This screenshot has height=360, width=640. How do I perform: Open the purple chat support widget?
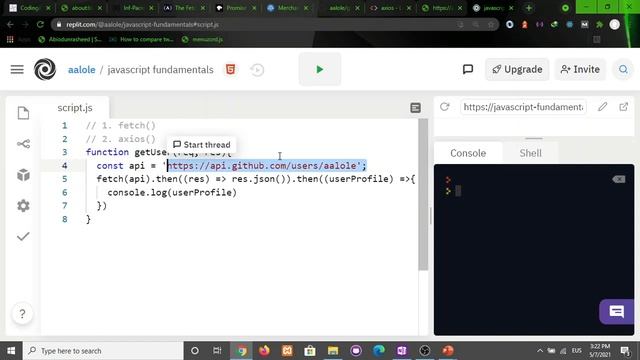[x=616, y=312]
